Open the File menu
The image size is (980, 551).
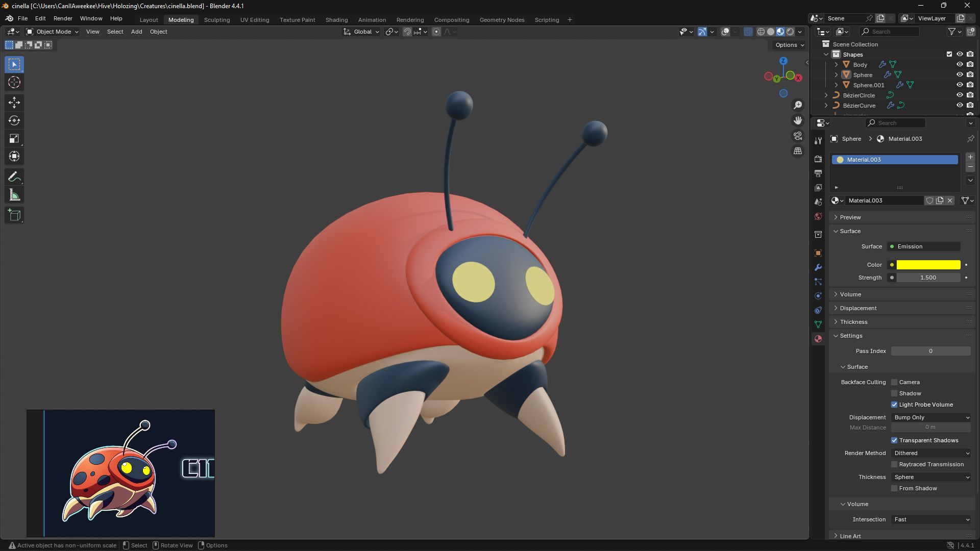(x=22, y=18)
